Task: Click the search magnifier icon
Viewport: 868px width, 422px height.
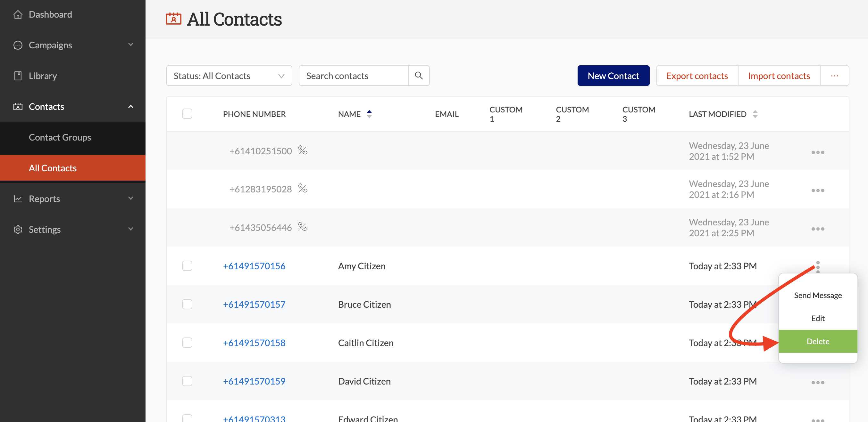Action: tap(419, 75)
